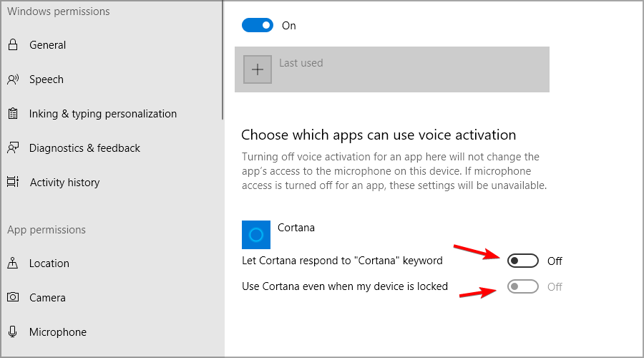
Task: Click the Diagnostics & feedback icon
Action: (x=13, y=148)
